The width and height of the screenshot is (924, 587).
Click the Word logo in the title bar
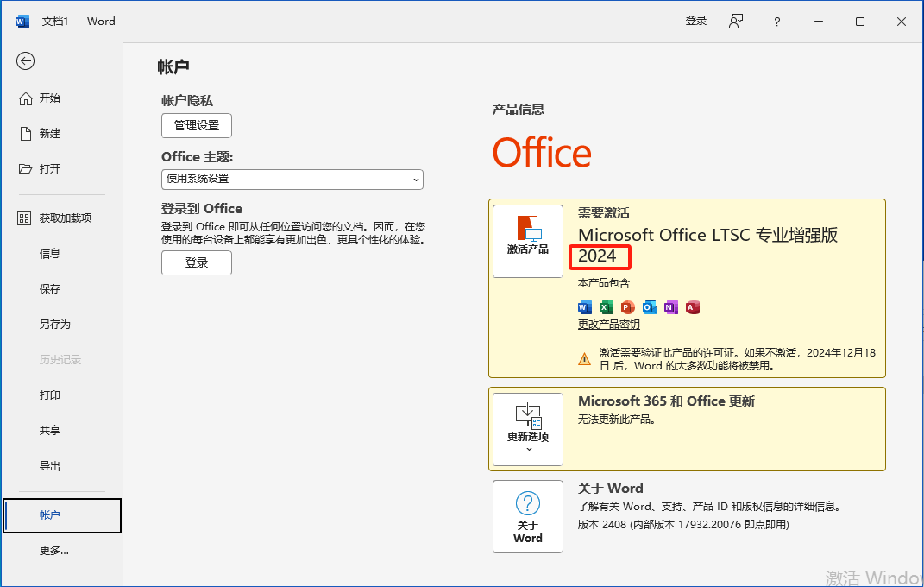[x=22, y=22]
